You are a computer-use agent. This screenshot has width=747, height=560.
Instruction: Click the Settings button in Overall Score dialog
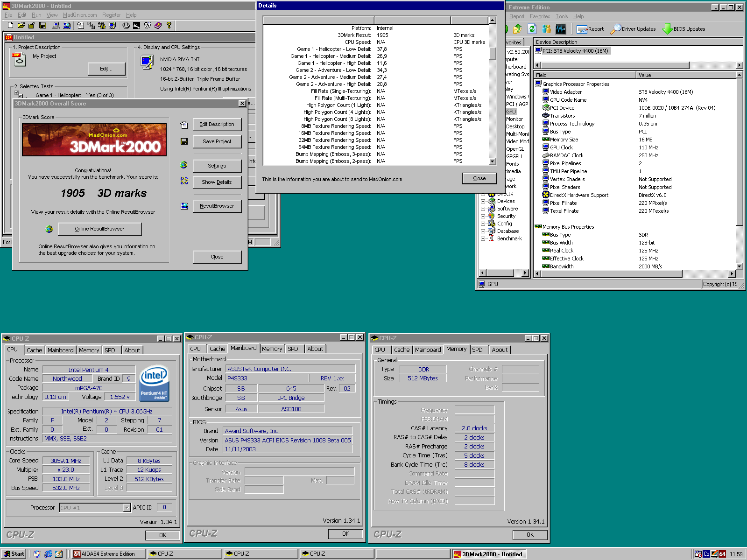click(x=217, y=166)
